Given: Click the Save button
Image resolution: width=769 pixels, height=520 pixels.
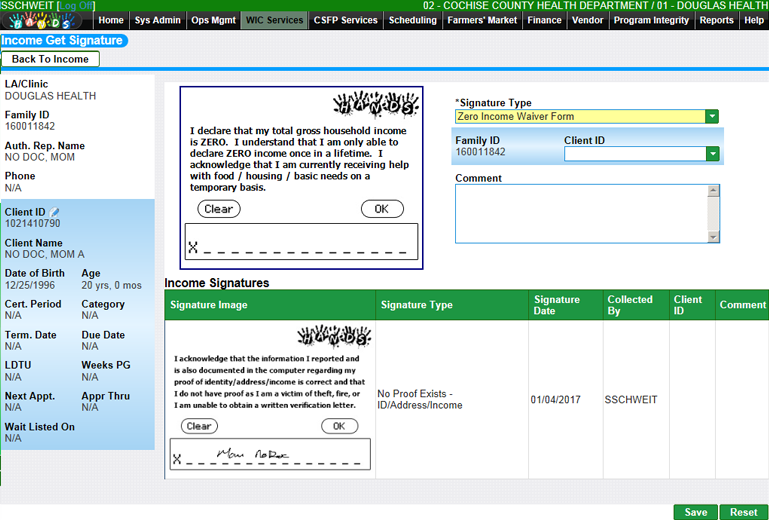Looking at the screenshot, I should [x=695, y=512].
